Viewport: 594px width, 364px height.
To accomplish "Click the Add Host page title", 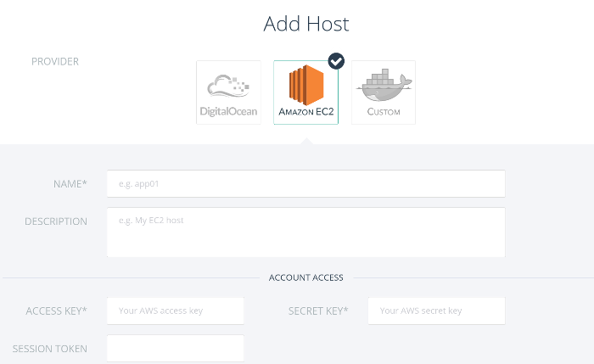I will coord(306,24).
